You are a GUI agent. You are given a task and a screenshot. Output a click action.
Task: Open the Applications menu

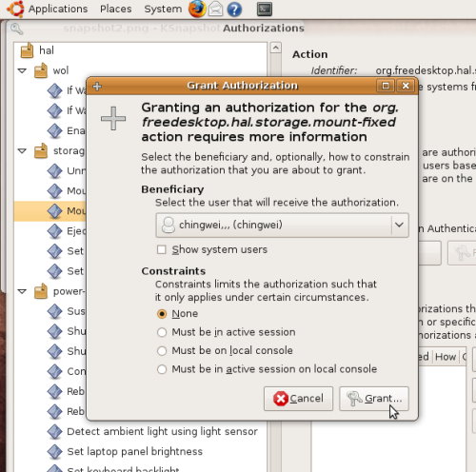click(58, 9)
